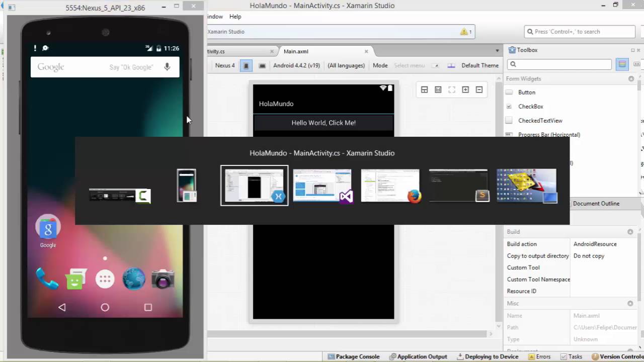Open the Tasks pad
Image resolution: width=644 pixels, height=362 pixels.
(x=571, y=356)
